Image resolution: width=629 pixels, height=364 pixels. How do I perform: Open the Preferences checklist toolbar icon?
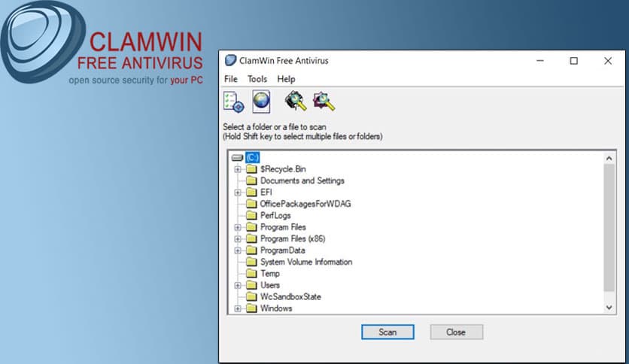pos(233,102)
